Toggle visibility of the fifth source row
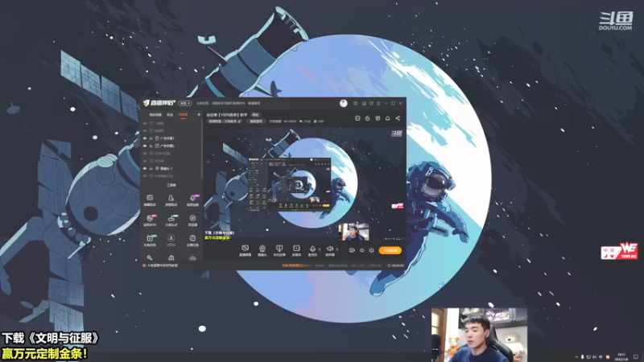 click(x=145, y=153)
